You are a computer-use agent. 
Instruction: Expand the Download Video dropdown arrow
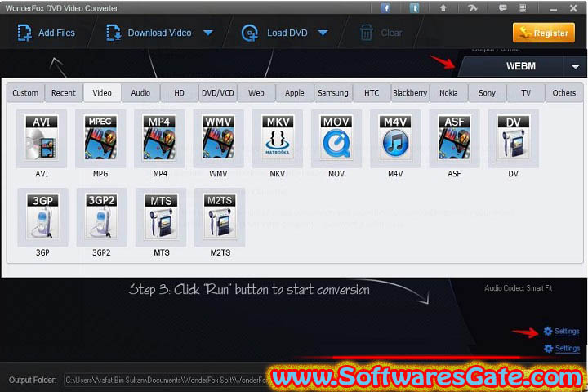(208, 33)
